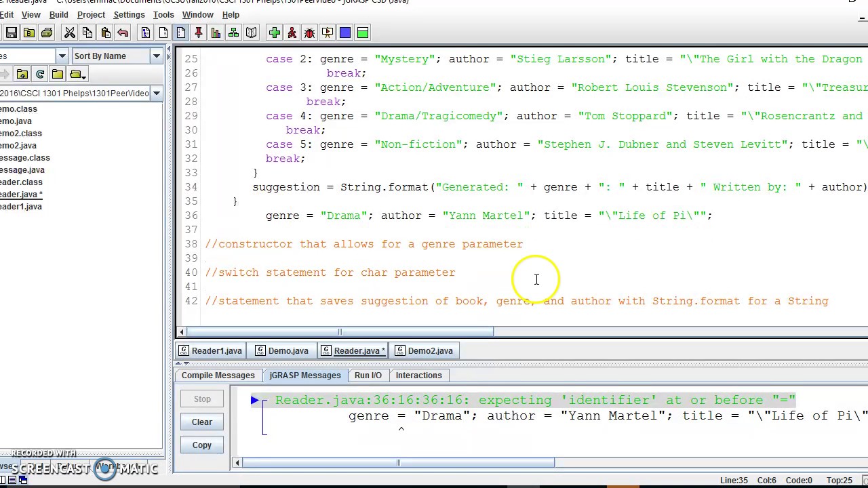This screenshot has height=488, width=868.
Task: Switch to the Demo2.java editor tab
Action: coord(424,351)
